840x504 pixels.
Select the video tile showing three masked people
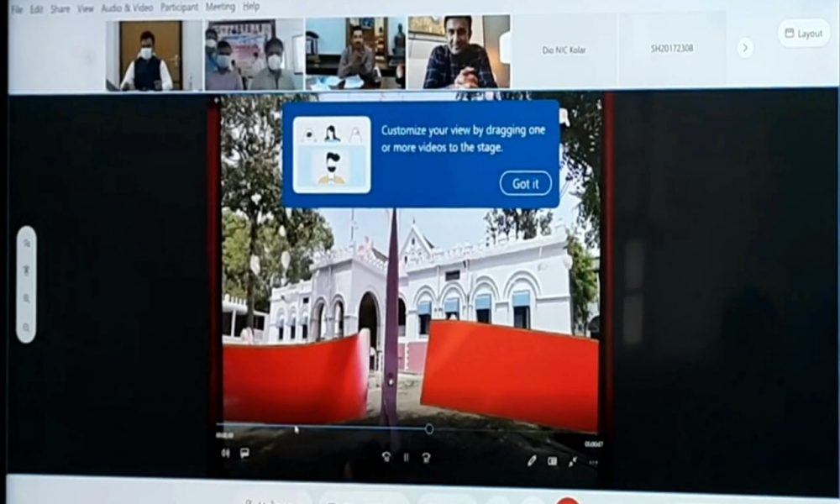pos(254,54)
